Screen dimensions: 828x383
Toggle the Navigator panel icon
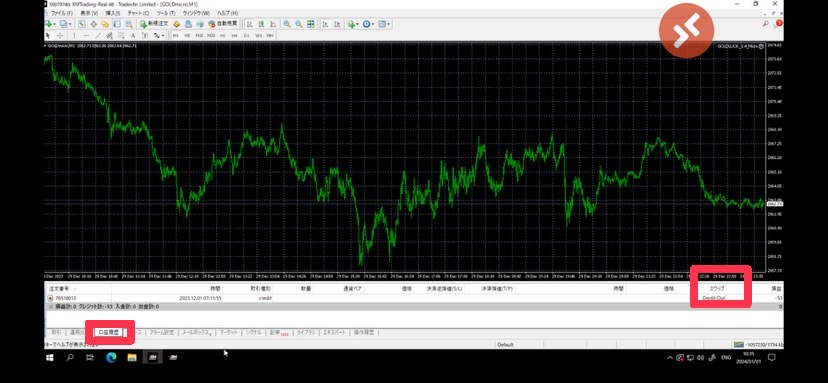pos(105,24)
